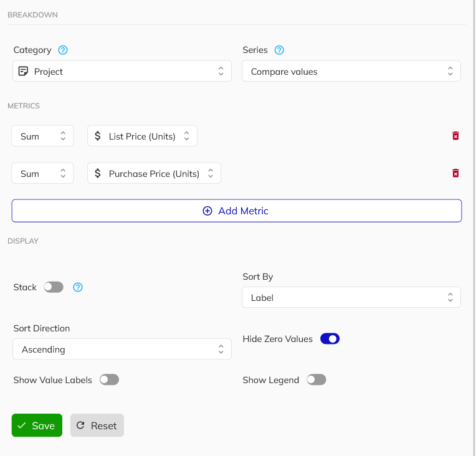476x456 pixels.
Task: Open the Series dropdown showing Compare values
Action: [x=351, y=71]
